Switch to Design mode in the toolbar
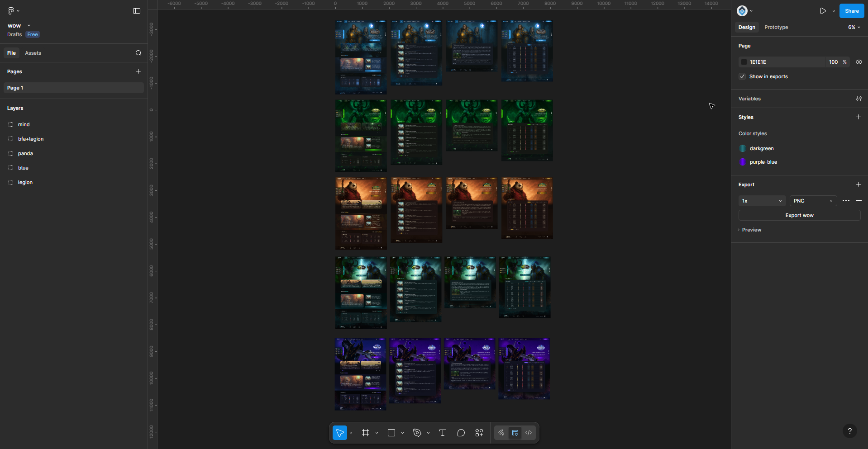Viewport: 868px width, 449px height. 515,433
